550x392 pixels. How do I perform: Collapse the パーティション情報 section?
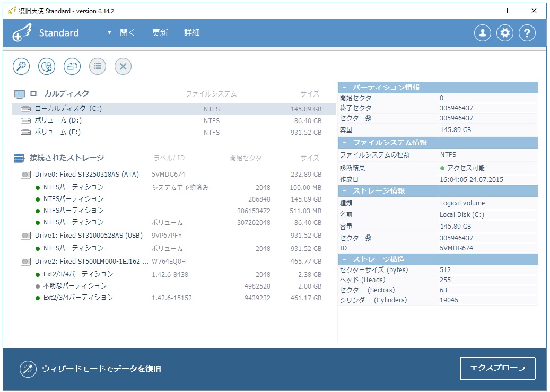[344, 88]
